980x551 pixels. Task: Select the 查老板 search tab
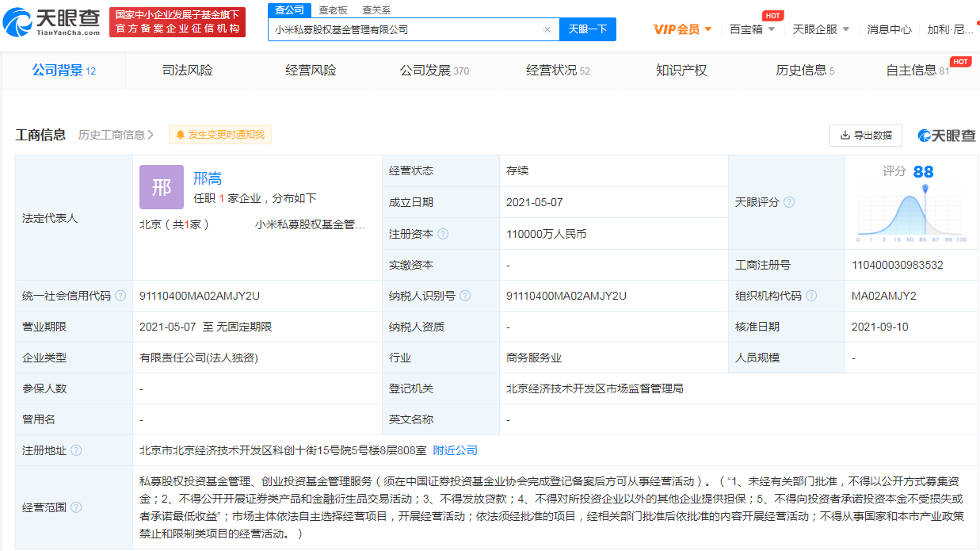(333, 10)
